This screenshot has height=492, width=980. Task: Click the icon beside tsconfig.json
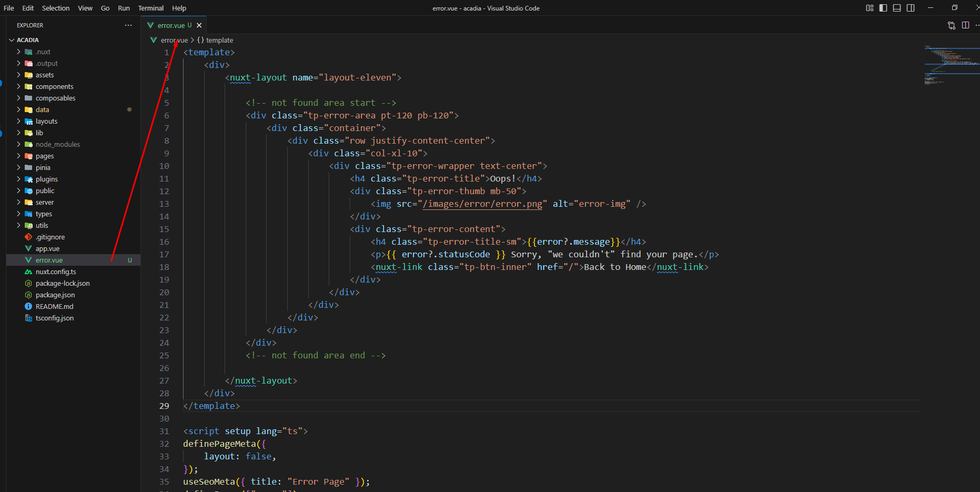[x=29, y=318]
